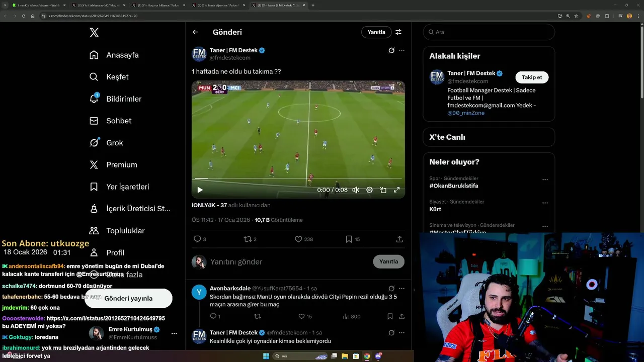Open Taner | FM Destek author avatar

(x=199, y=54)
